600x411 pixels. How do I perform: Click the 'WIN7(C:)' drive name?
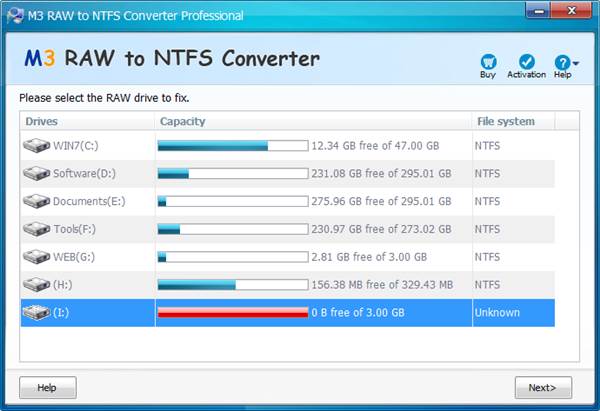[75, 145]
